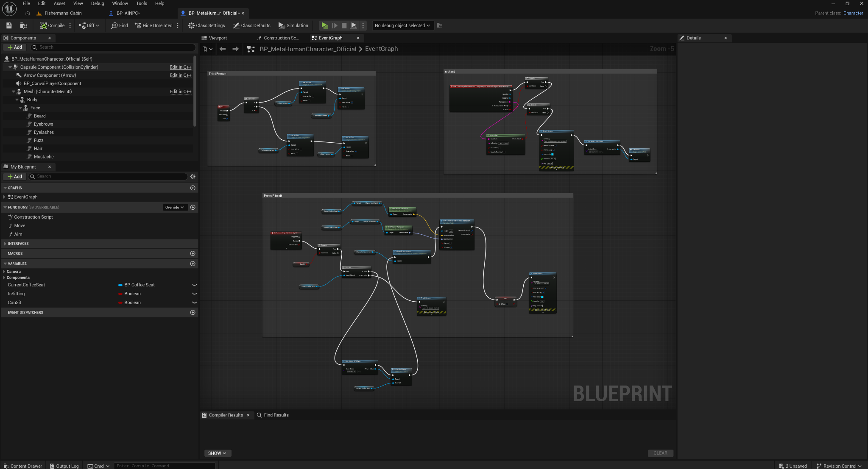Expand the Interfaces section

[x=5, y=244]
